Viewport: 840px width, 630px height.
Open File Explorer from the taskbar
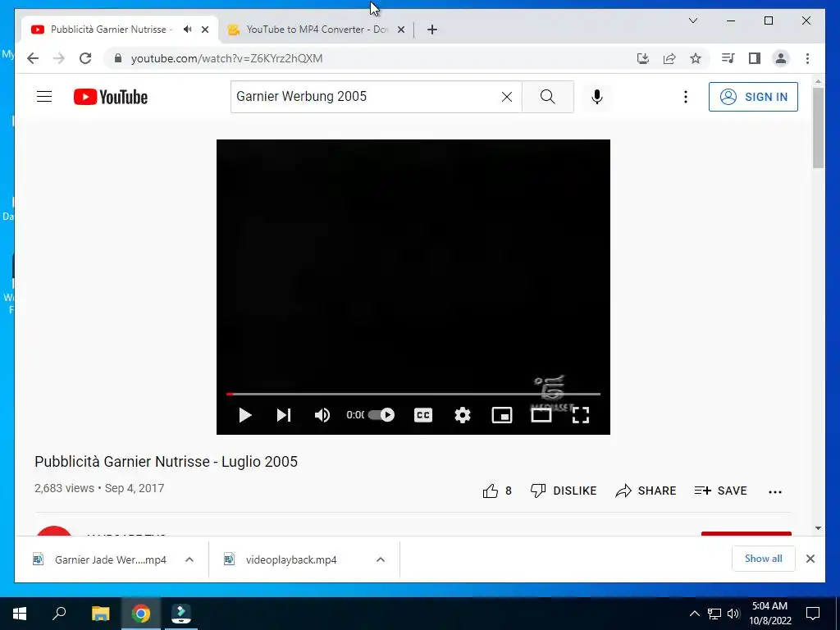(x=100, y=614)
